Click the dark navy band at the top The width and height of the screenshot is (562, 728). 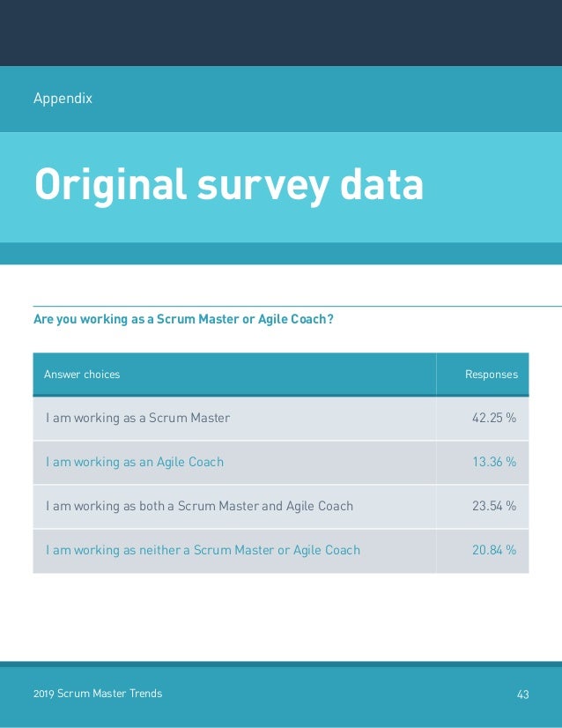281,33
